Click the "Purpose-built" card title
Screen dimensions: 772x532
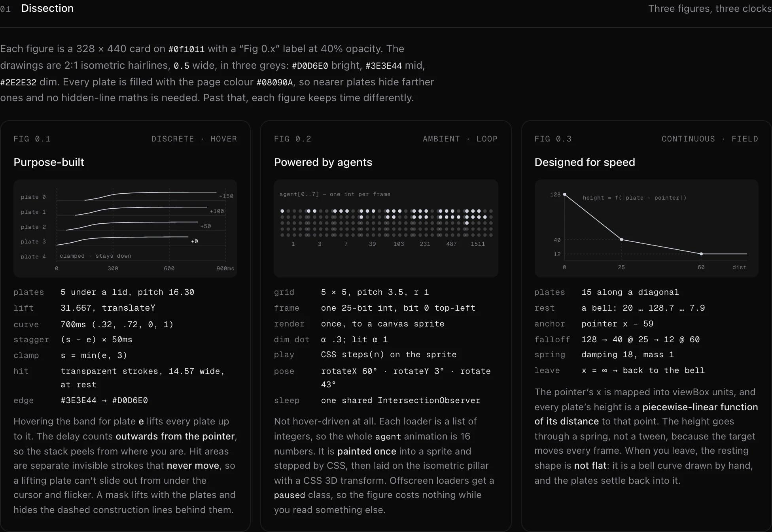point(49,162)
